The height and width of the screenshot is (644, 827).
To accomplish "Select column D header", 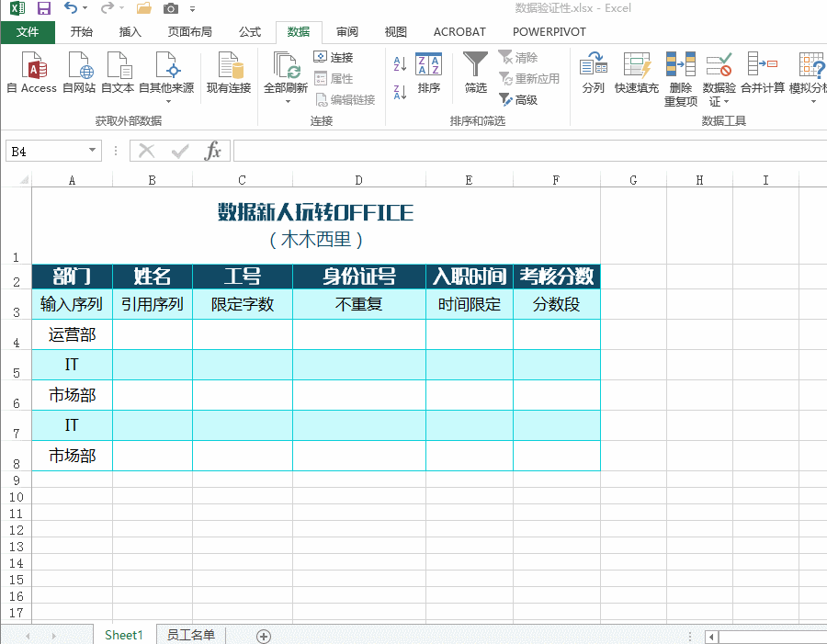I will [x=358, y=180].
